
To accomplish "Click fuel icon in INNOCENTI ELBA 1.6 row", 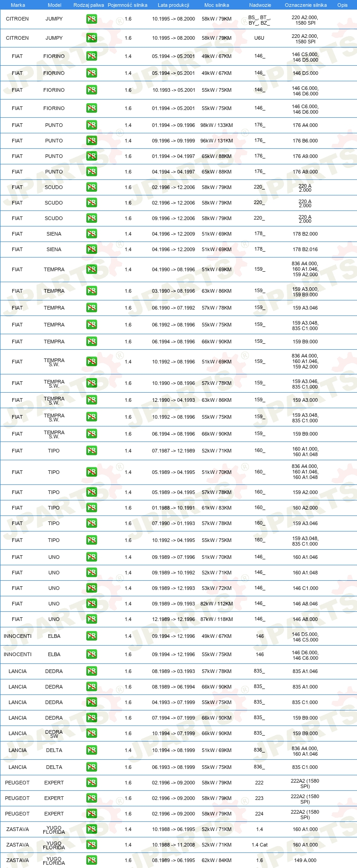I will point(91,654).
